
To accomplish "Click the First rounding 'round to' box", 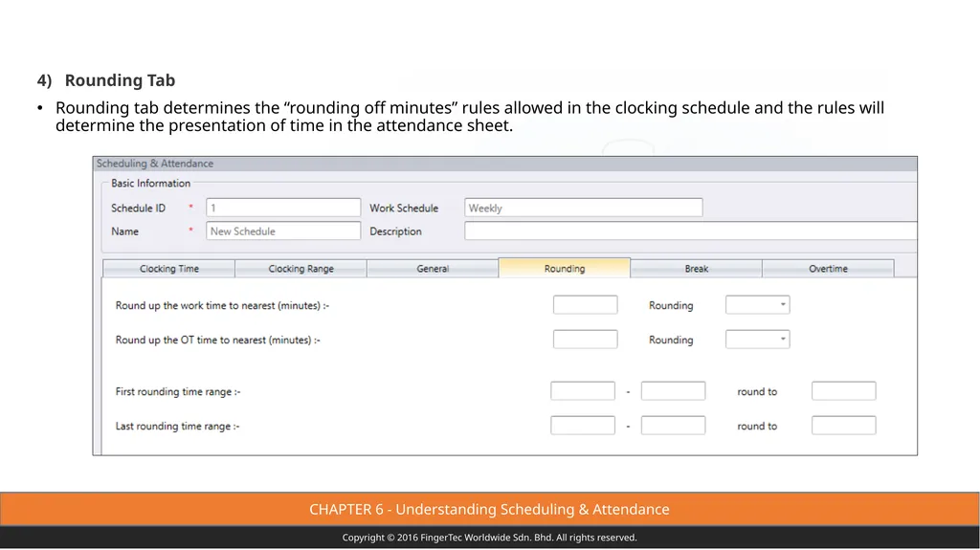I will (844, 391).
